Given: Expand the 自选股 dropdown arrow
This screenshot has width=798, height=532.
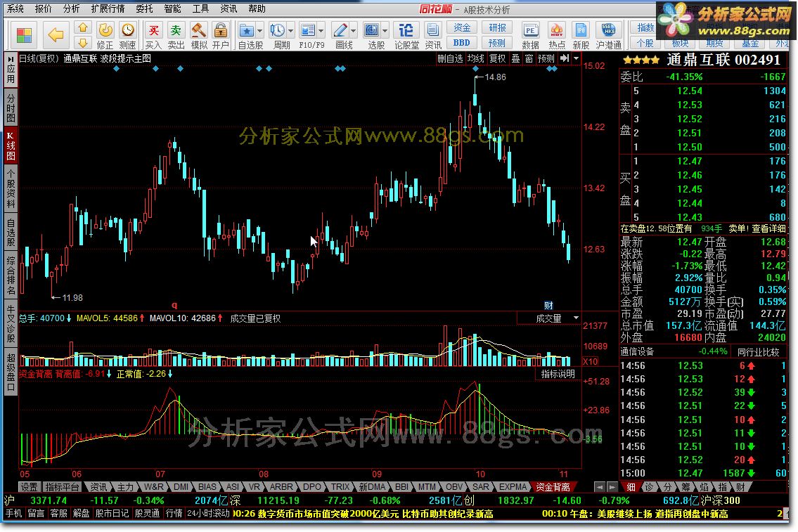Looking at the screenshot, I should point(259,30).
